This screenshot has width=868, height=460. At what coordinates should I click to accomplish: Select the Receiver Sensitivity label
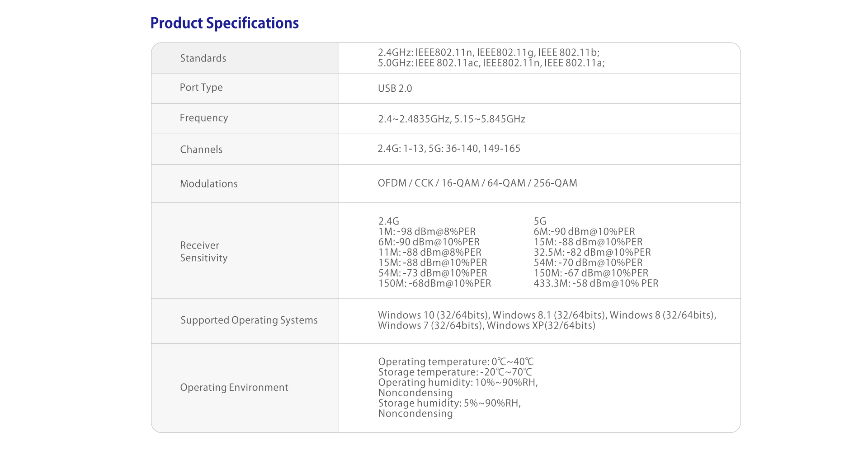(204, 252)
